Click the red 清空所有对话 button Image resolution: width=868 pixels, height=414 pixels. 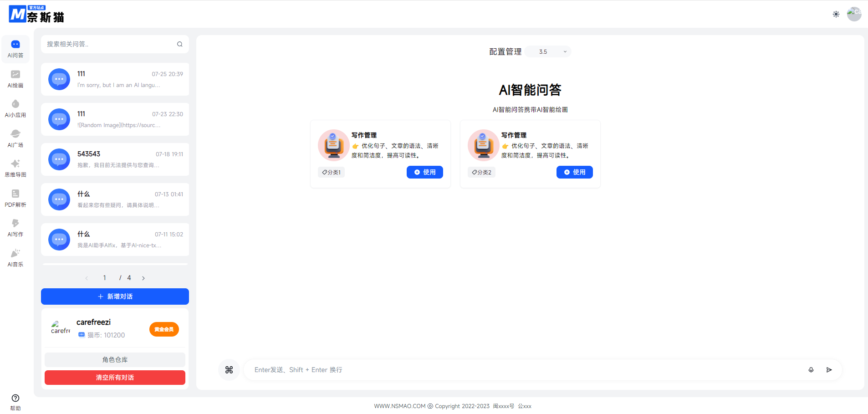(x=114, y=377)
